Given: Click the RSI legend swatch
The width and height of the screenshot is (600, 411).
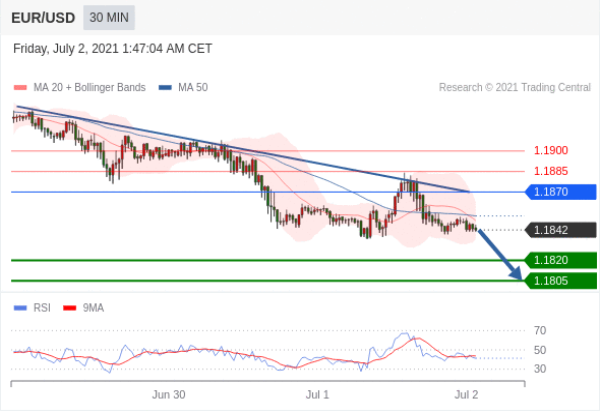Looking at the screenshot, I should click(x=20, y=308).
